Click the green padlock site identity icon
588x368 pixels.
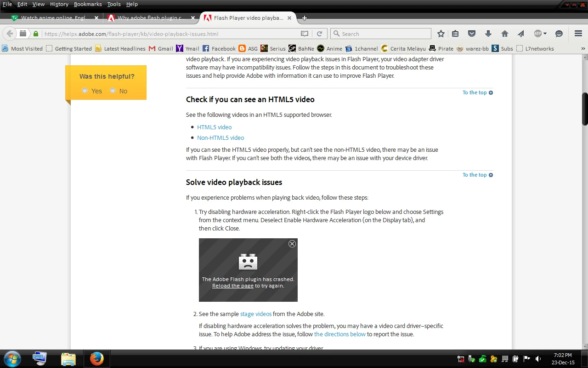36,34
